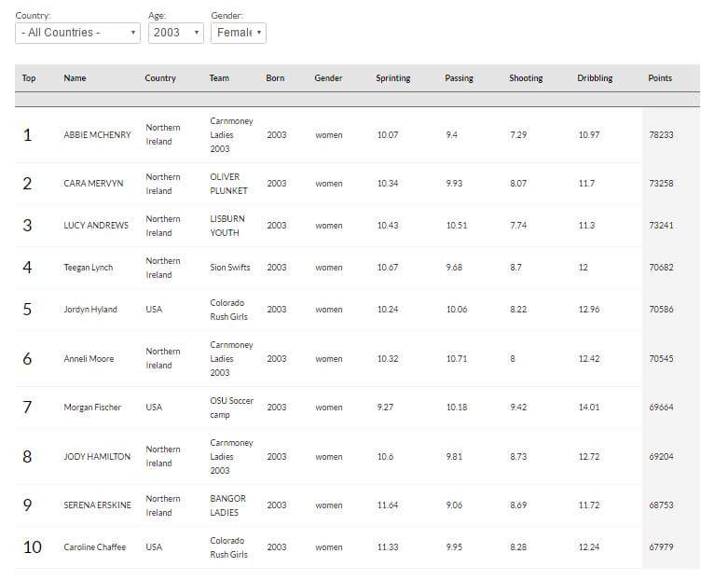Click rank number 10

point(32,547)
